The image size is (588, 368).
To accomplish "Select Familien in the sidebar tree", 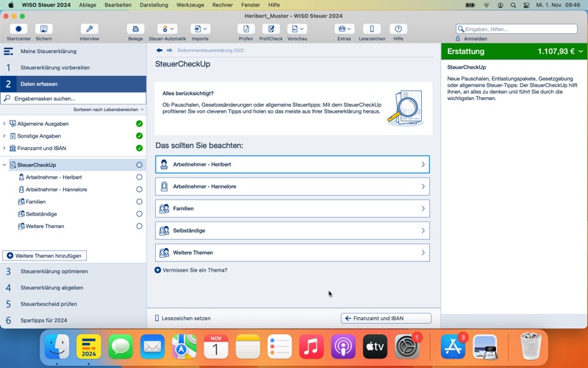I will 35,202.
